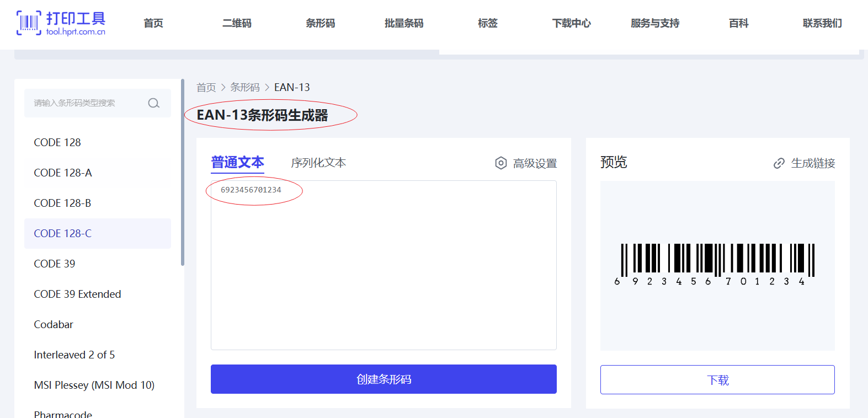The width and height of the screenshot is (868, 418).
Task: Click the 打印工具 site logo
Action: coord(61,23)
